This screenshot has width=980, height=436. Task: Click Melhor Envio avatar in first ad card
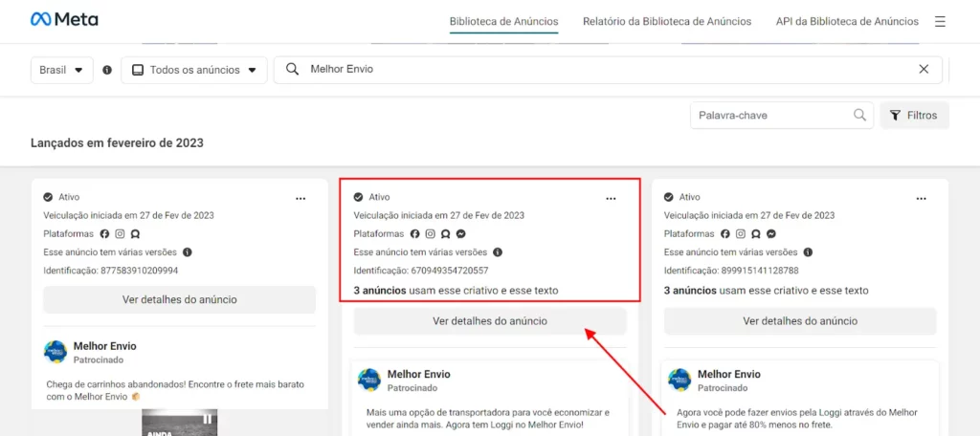click(x=56, y=352)
